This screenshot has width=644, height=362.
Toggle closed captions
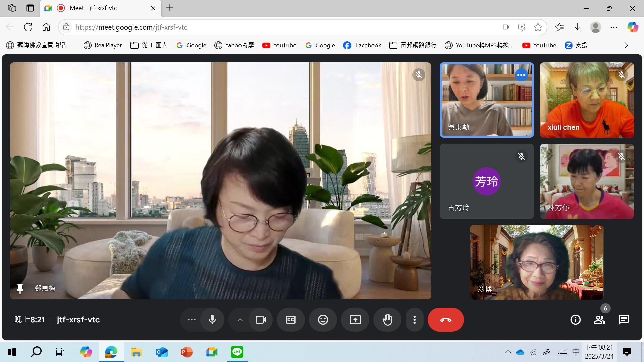coord(291,320)
